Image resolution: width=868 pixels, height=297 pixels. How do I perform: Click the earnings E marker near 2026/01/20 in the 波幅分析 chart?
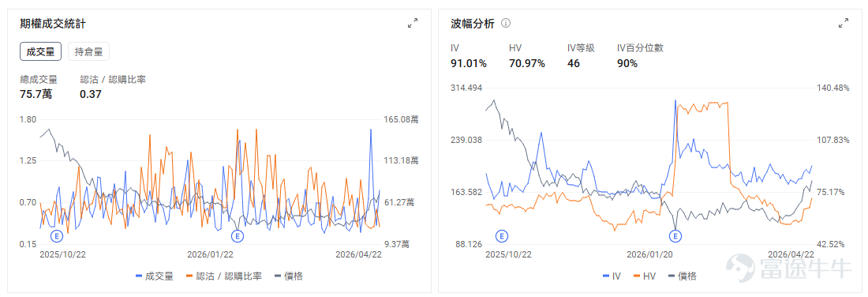point(675,236)
